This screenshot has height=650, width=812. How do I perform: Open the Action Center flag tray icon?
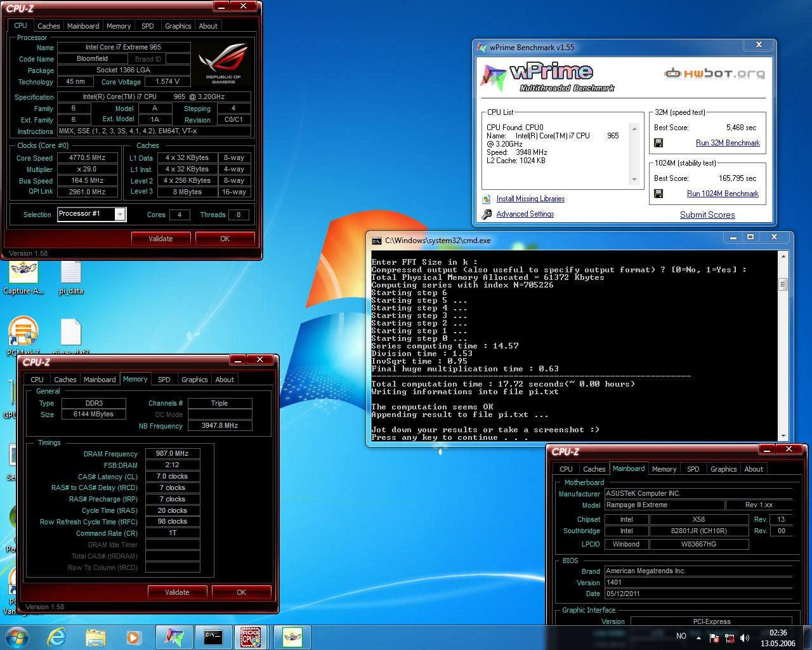tap(714, 637)
